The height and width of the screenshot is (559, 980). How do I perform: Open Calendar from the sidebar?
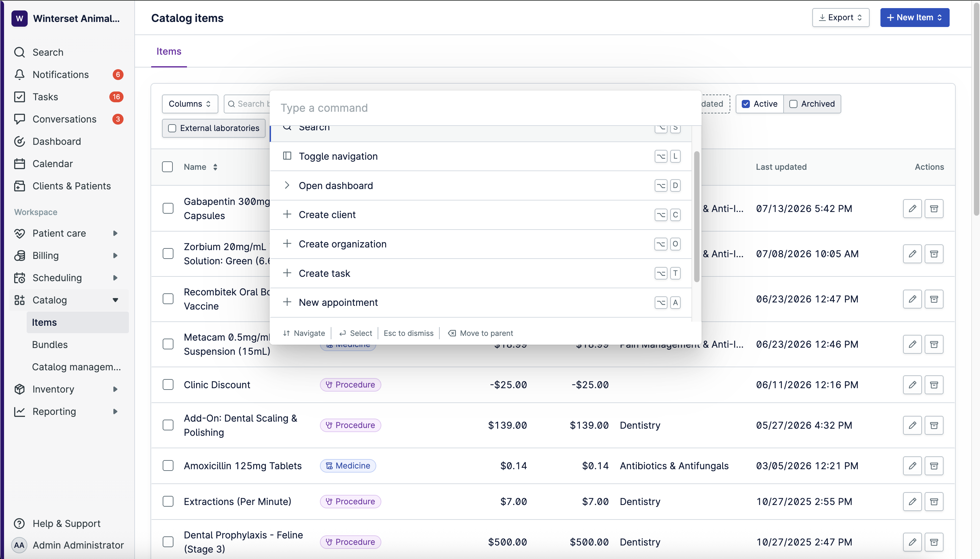pos(52,164)
